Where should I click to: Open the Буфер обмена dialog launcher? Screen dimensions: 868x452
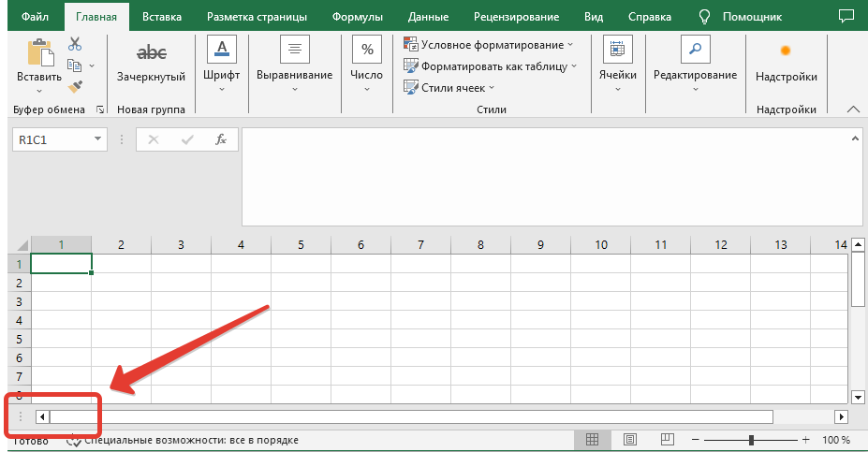100,109
